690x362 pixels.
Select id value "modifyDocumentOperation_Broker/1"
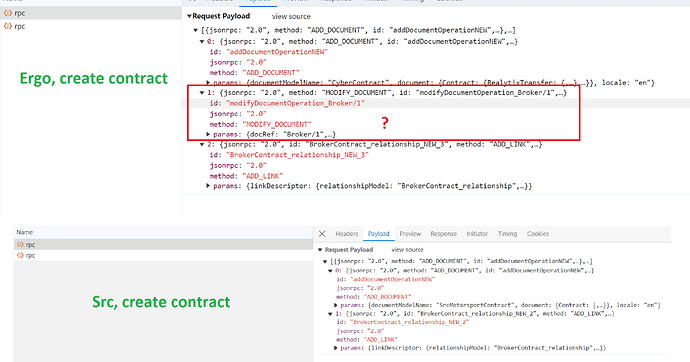[x=296, y=103]
